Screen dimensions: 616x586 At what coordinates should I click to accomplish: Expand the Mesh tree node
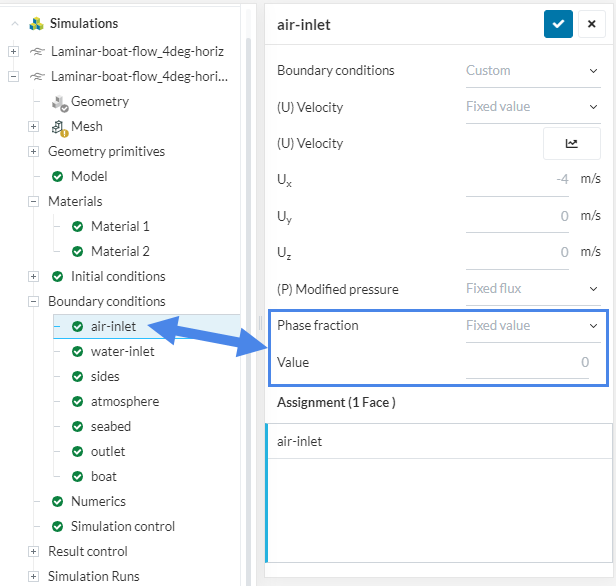coord(34,127)
